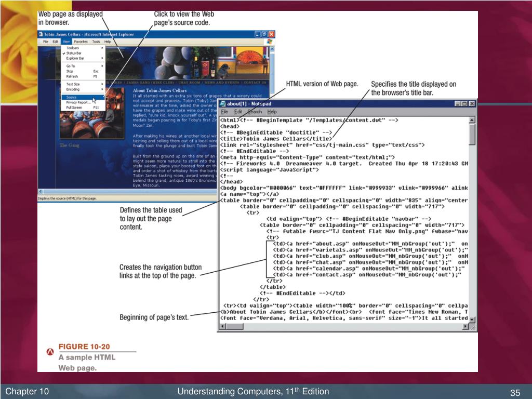The width and height of the screenshot is (532, 399).
Task: Open the Tools menu in Internet Explorer
Action: tap(96, 42)
